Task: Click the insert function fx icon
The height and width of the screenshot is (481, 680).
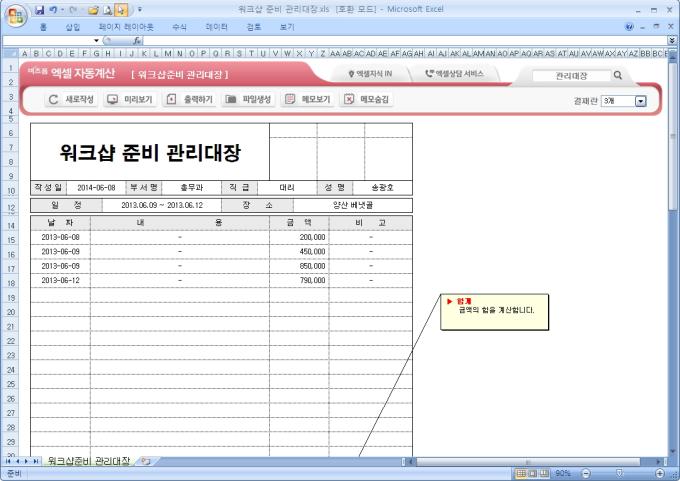Action: pos(137,40)
